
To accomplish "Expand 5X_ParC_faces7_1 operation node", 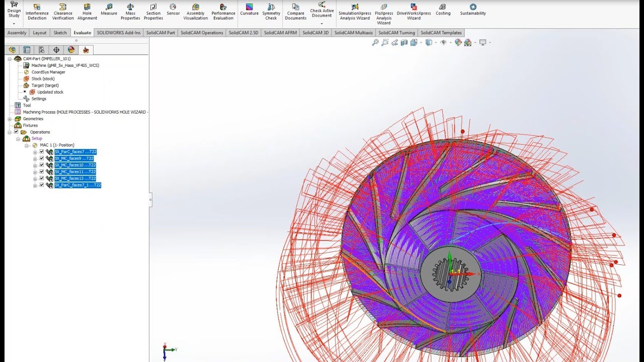I will coord(35,186).
